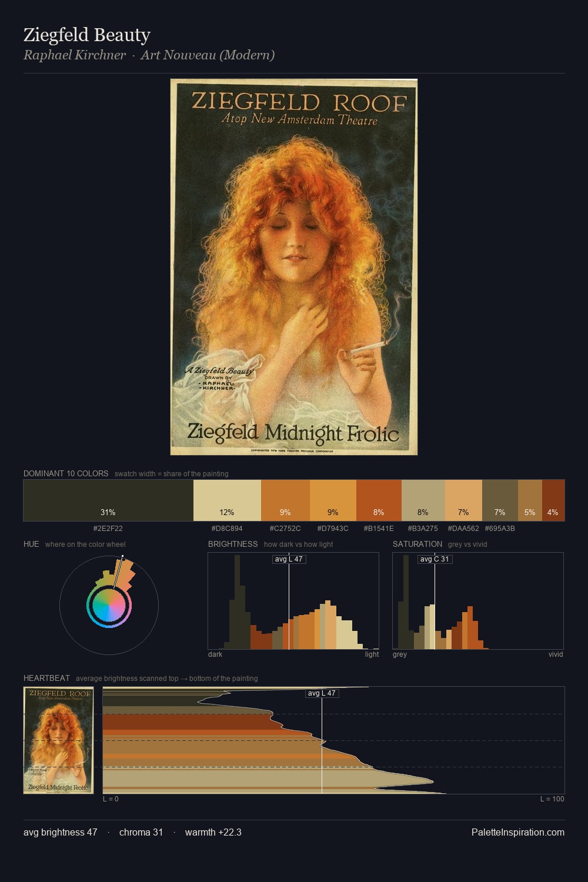
Task: Click the brightness histogram chart
Action: click(x=293, y=601)
